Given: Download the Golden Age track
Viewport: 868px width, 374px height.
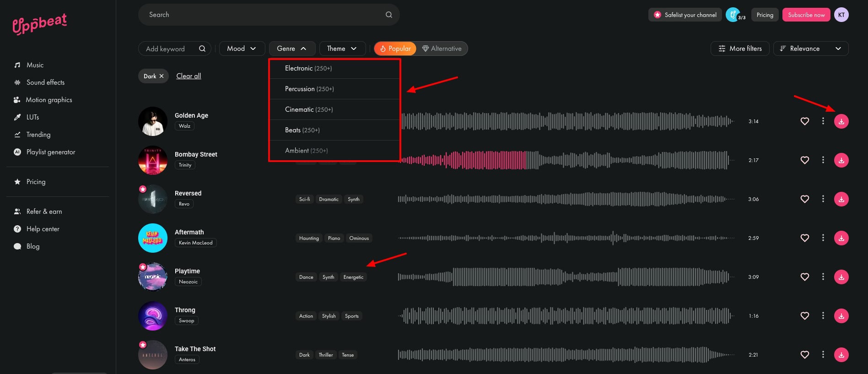Looking at the screenshot, I should (x=841, y=121).
